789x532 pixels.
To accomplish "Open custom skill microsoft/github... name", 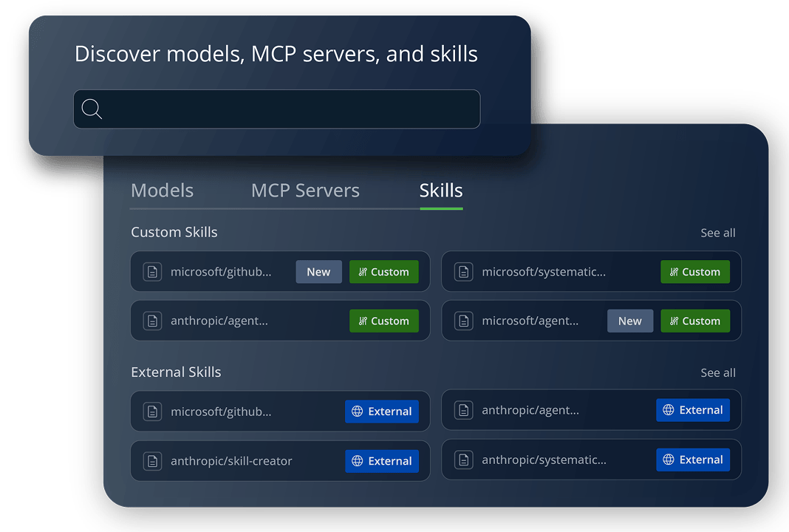I will [x=221, y=272].
